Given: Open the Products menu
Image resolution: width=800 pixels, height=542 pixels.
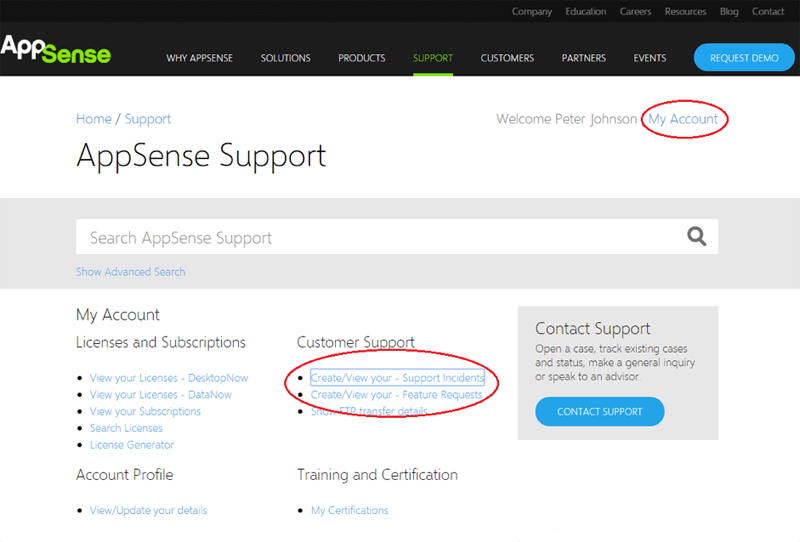Looking at the screenshot, I should coord(362,58).
